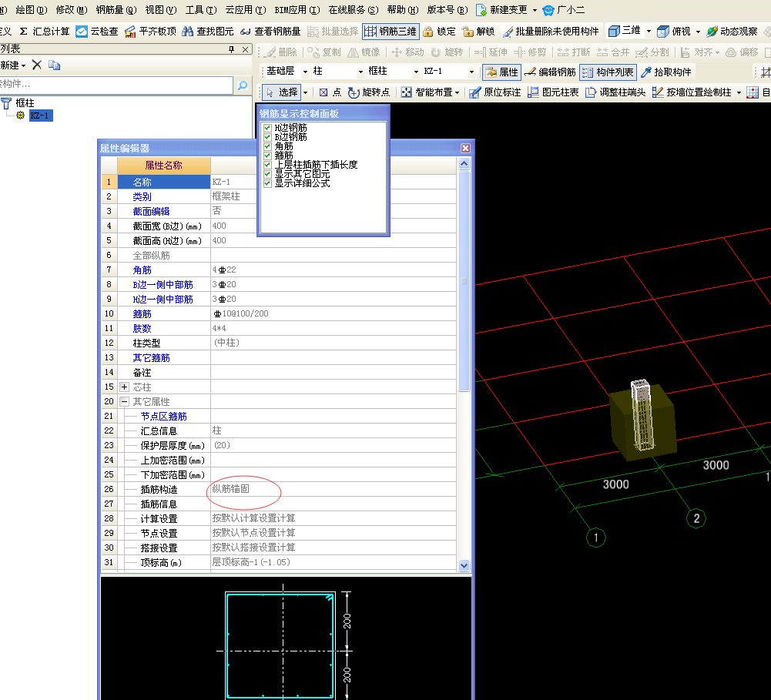The height and width of the screenshot is (700, 771).
Task: Toggle 角筋 checkbox
Action: [x=267, y=146]
